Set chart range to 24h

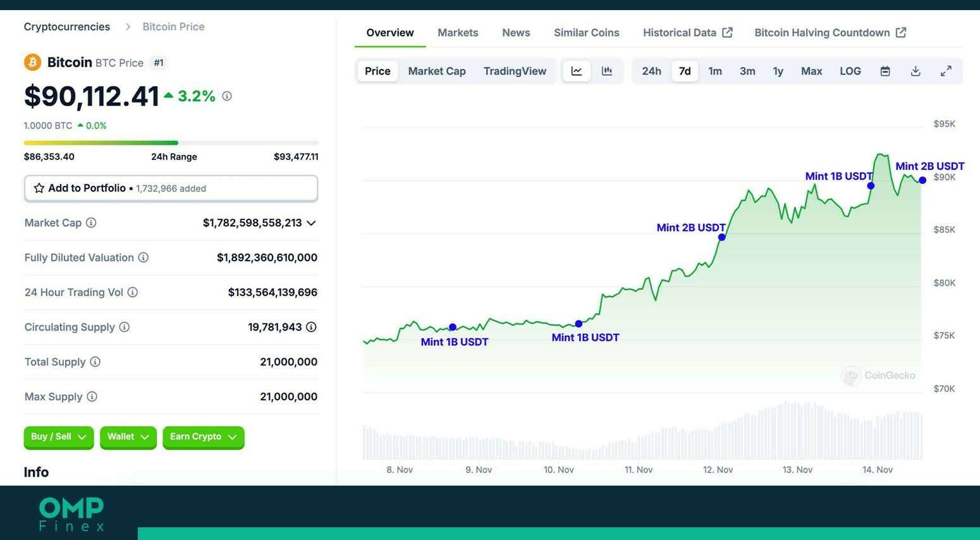tap(651, 71)
